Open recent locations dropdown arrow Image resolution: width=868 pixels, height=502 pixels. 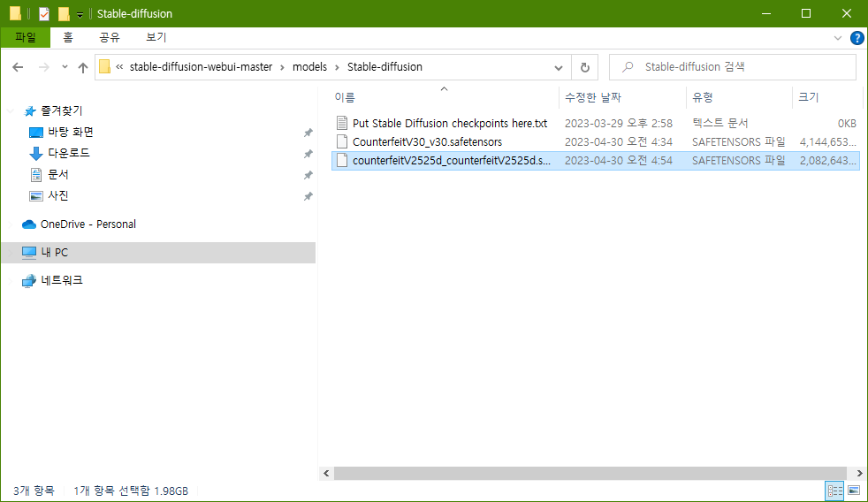(x=65, y=67)
